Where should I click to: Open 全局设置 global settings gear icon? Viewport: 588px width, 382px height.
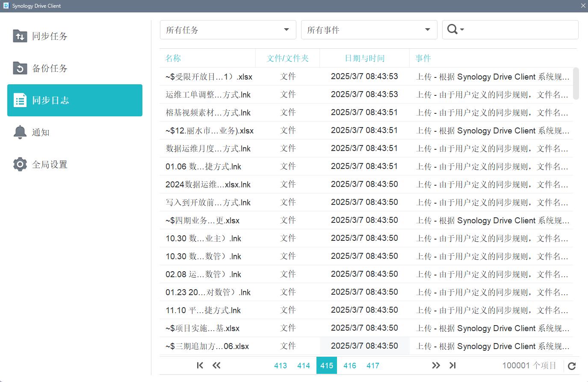tap(20, 164)
